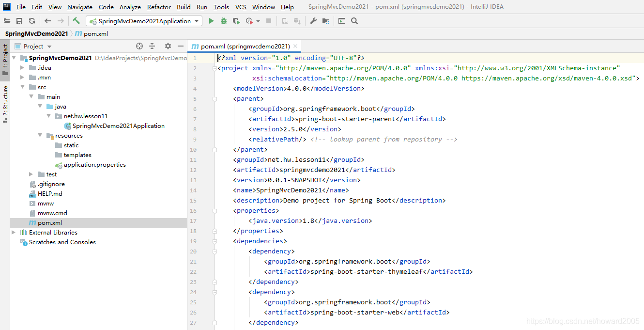
Task: Place cursor on spring-boot-starter-thymeleaf artifactId text
Action: point(367,272)
